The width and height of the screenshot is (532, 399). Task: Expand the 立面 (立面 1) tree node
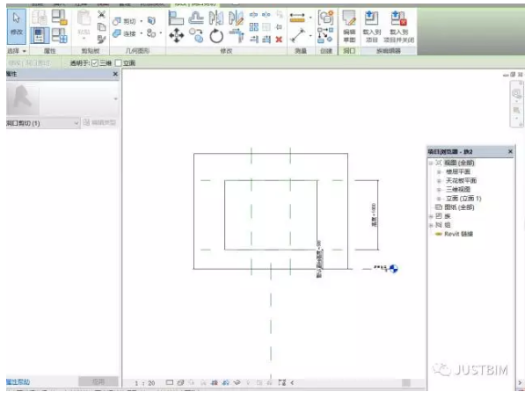pyautogui.click(x=439, y=199)
